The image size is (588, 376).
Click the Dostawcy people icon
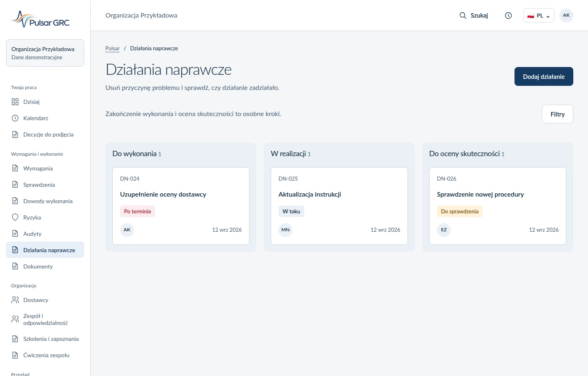point(15,300)
